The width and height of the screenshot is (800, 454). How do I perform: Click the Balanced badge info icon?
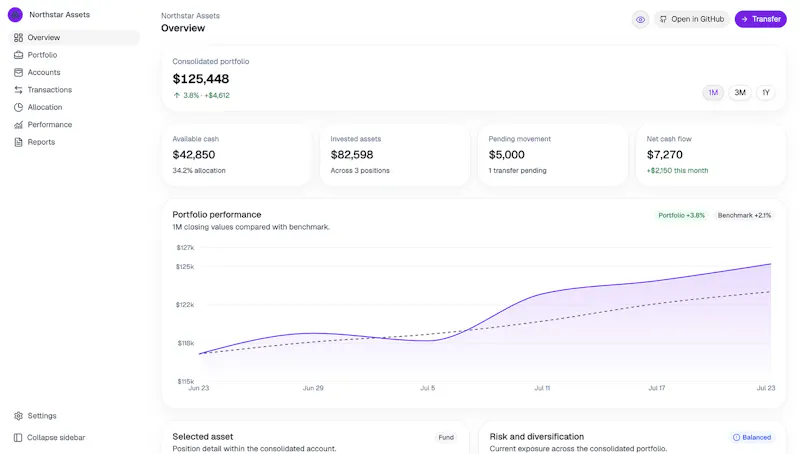(x=736, y=437)
